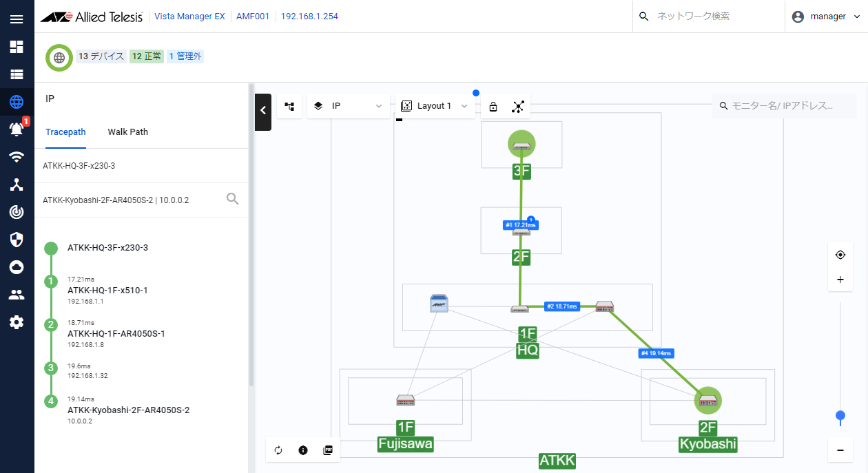Viewport: 868px width, 473px height.
Task: Open the IP layer dropdown
Action: point(348,106)
